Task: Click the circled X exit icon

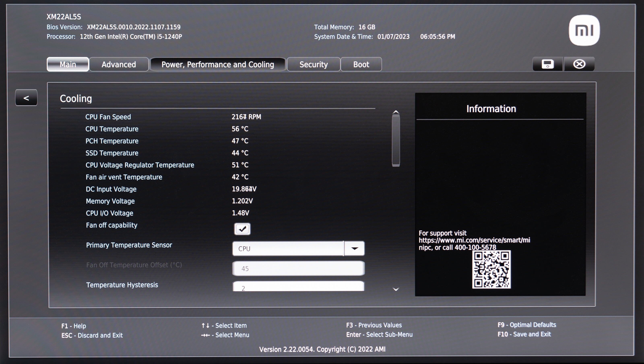Action: point(579,64)
